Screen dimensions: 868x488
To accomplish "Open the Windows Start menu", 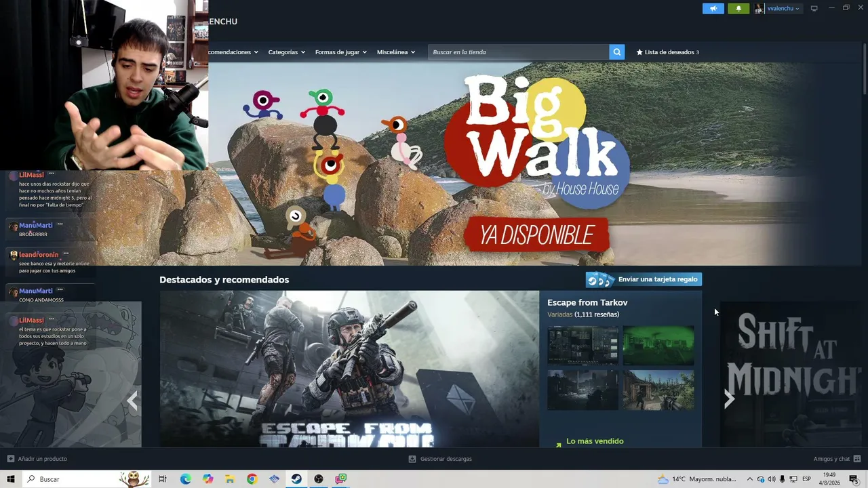I will coord(11,479).
